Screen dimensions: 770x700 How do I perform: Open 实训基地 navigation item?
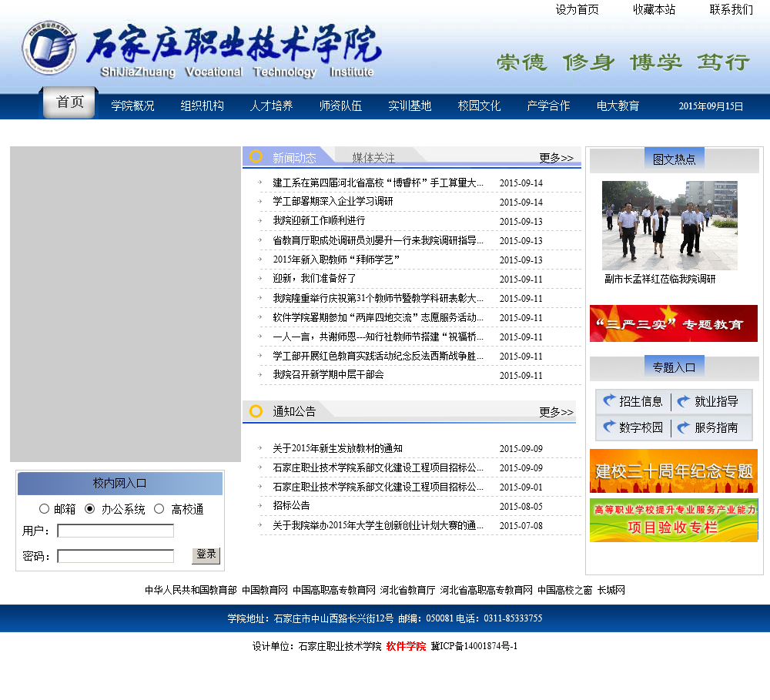(x=410, y=106)
